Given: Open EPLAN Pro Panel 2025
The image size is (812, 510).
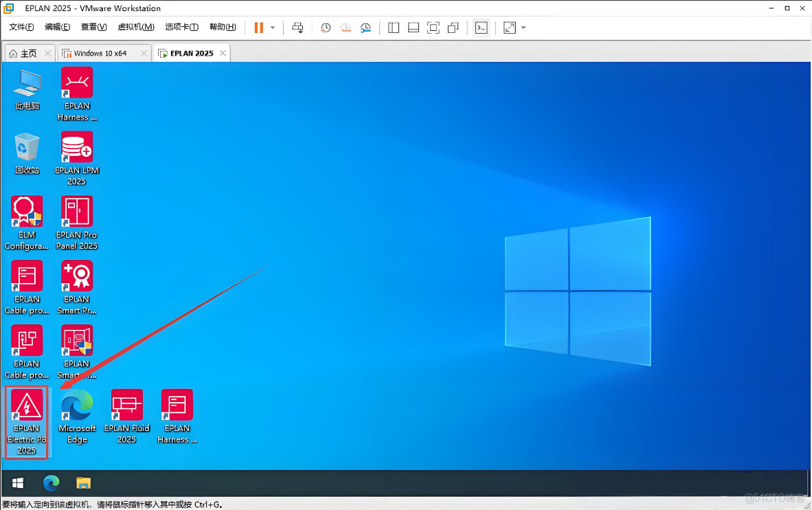Looking at the screenshot, I should (76, 211).
